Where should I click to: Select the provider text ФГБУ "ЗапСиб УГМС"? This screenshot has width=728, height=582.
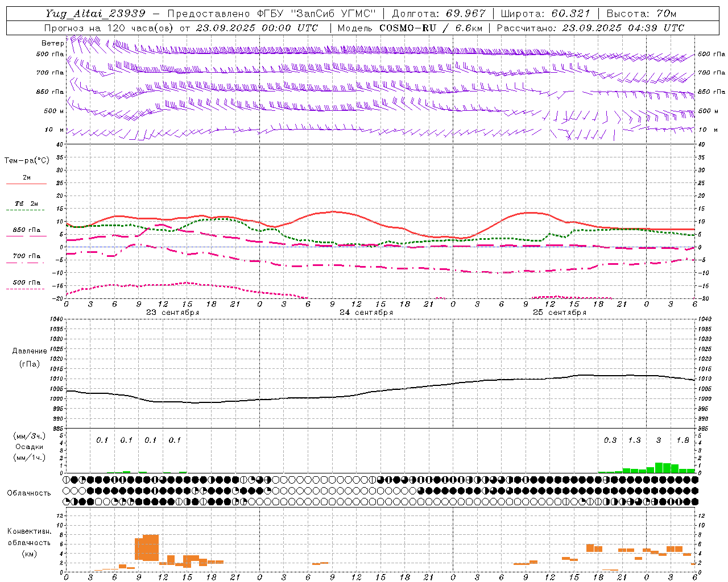point(317,14)
